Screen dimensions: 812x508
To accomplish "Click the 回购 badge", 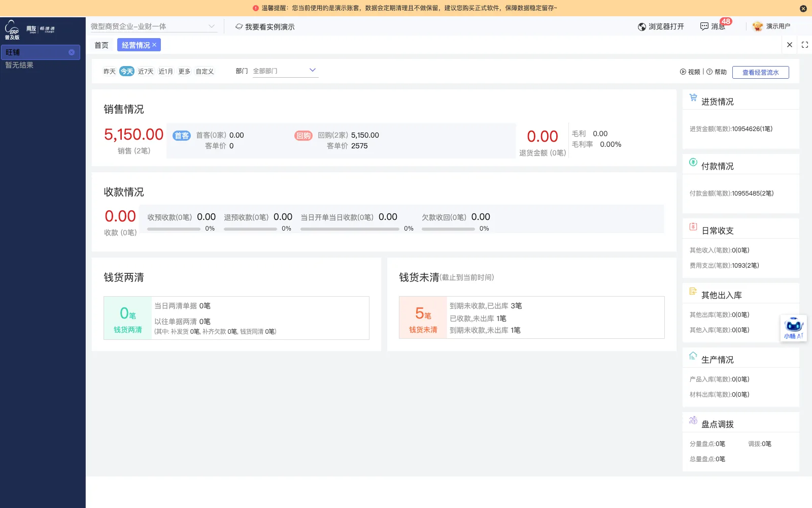I will pyautogui.click(x=303, y=136).
